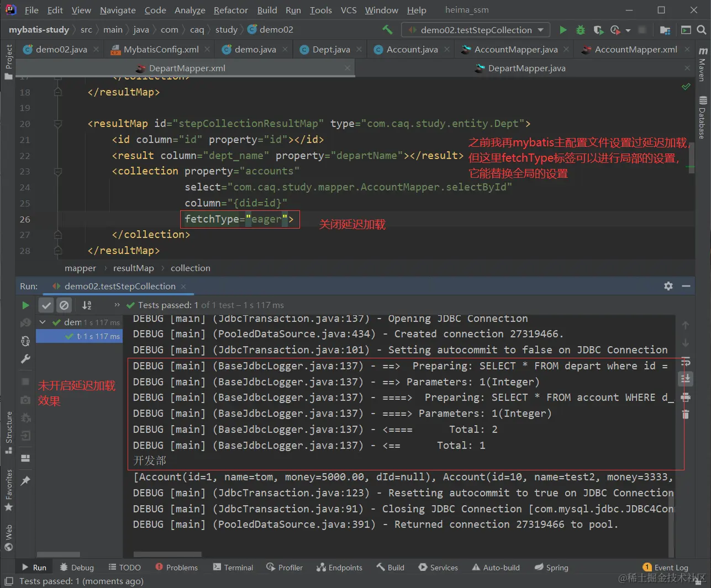Toggle Show Ignored tests button

point(65,305)
